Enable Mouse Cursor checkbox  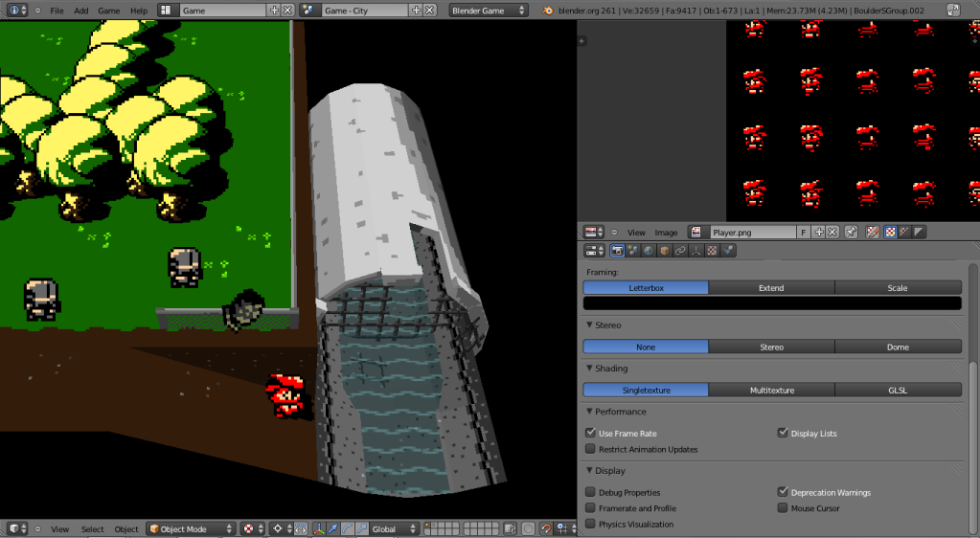[783, 508]
